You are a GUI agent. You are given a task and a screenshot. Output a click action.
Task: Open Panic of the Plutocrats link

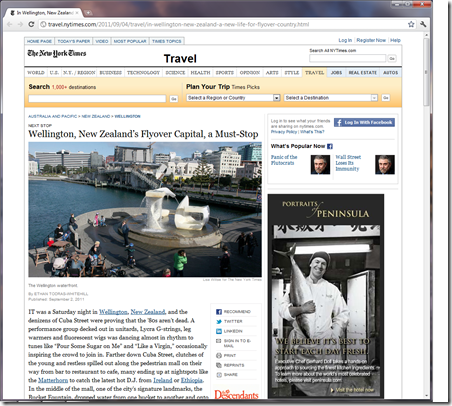click(x=284, y=160)
